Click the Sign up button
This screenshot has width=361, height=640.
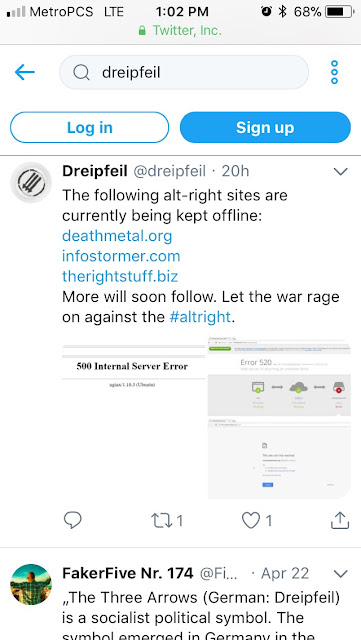pos(265,127)
